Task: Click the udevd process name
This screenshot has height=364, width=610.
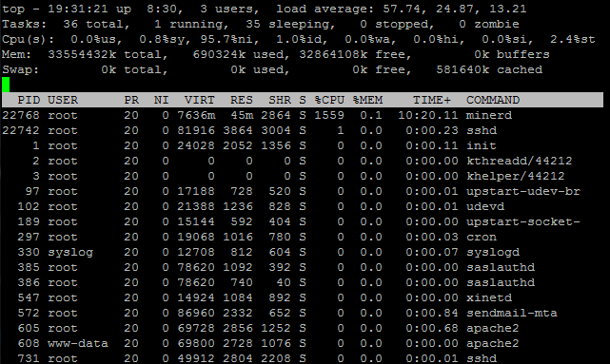Action: (x=485, y=206)
